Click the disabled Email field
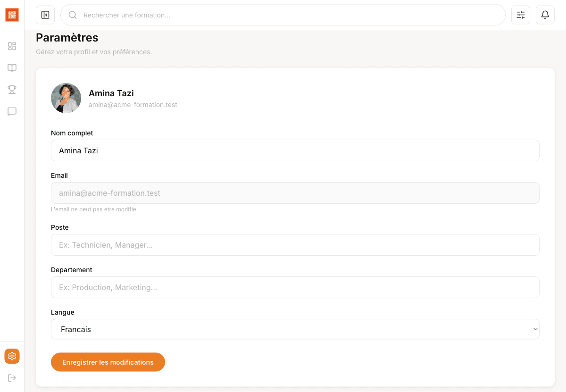Viewport: 566px width, 392px height. [295, 193]
